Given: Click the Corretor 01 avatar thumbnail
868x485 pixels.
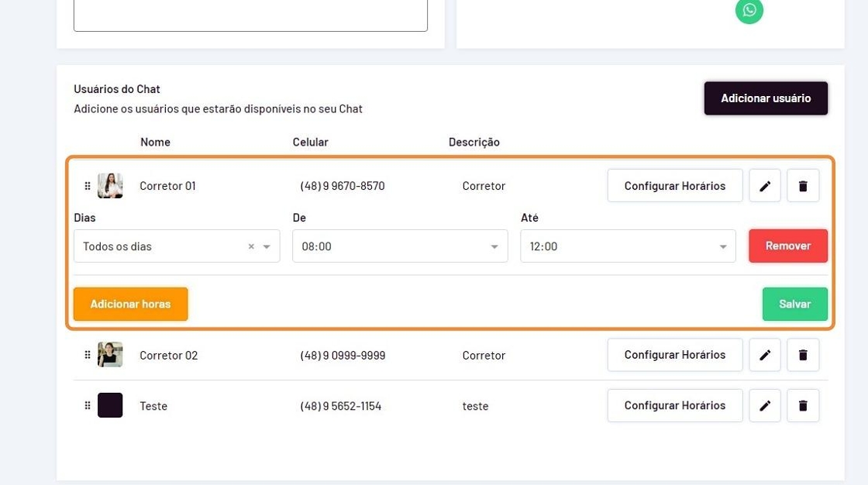Looking at the screenshot, I should [110, 186].
